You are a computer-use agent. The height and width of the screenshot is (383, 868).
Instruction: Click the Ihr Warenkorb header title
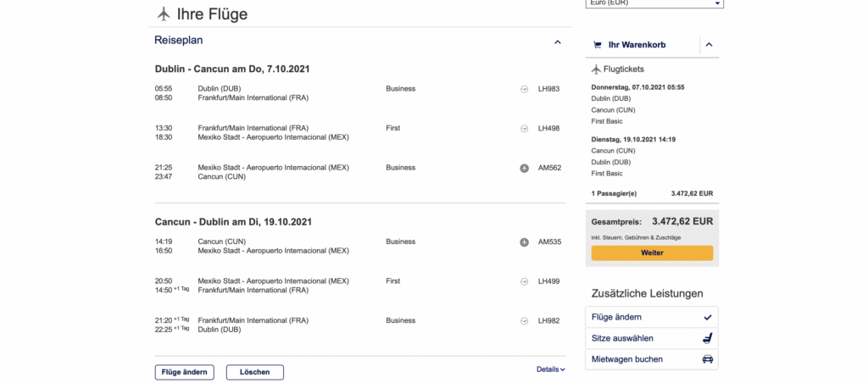pyautogui.click(x=638, y=45)
